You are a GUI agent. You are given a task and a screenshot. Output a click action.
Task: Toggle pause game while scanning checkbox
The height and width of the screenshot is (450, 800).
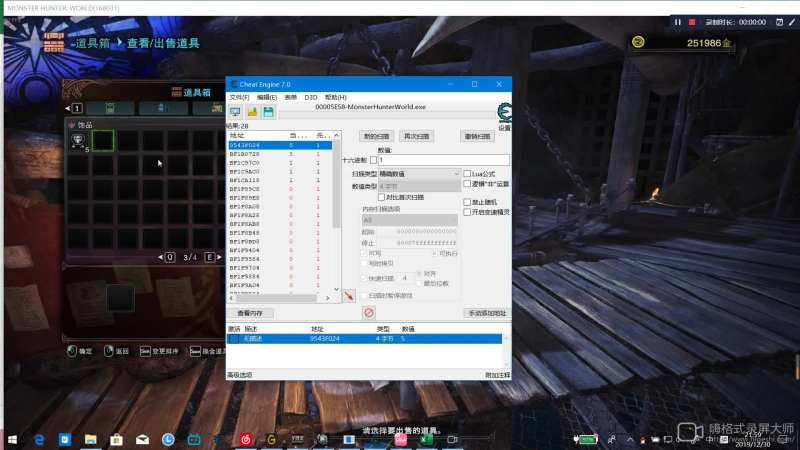pyautogui.click(x=364, y=295)
